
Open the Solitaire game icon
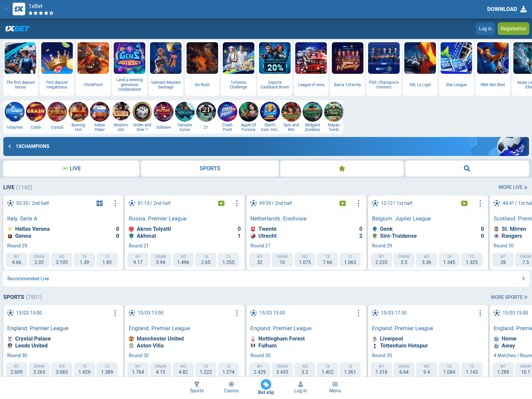click(x=163, y=112)
